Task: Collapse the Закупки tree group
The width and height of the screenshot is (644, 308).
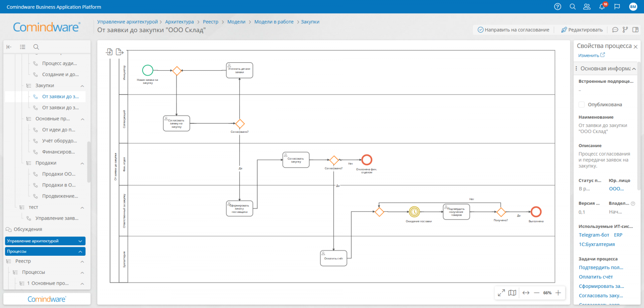Action: 82,86
